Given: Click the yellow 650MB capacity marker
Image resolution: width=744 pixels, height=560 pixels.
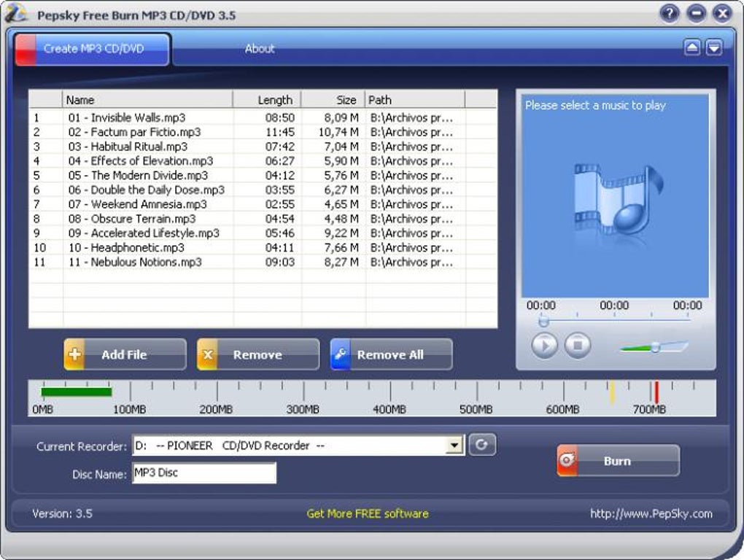Looking at the screenshot, I should (612, 392).
